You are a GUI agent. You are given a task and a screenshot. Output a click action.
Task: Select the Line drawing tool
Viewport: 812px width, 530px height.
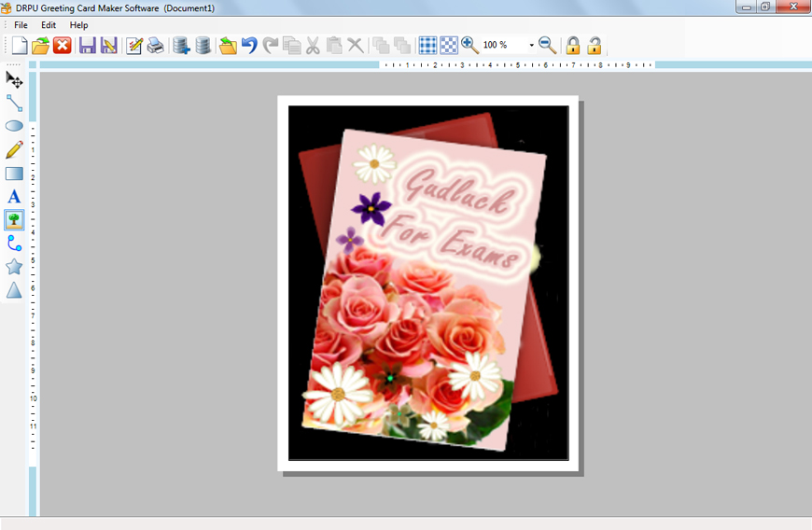14,103
